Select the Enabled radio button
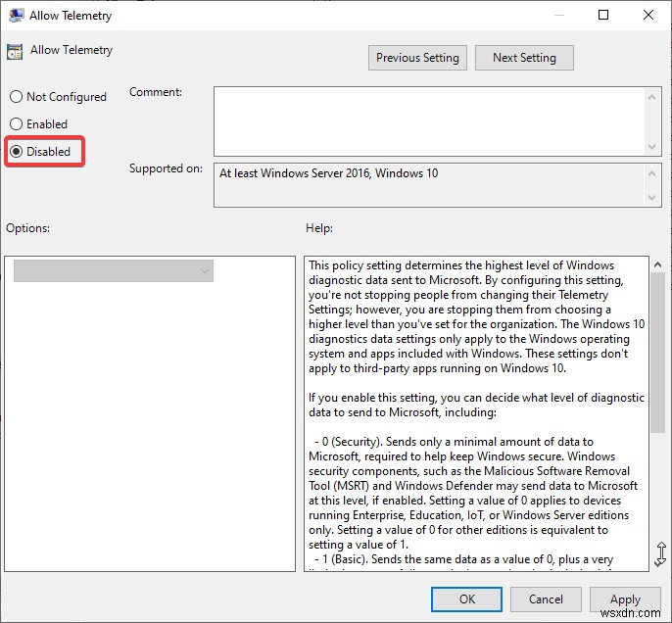 click(x=16, y=124)
